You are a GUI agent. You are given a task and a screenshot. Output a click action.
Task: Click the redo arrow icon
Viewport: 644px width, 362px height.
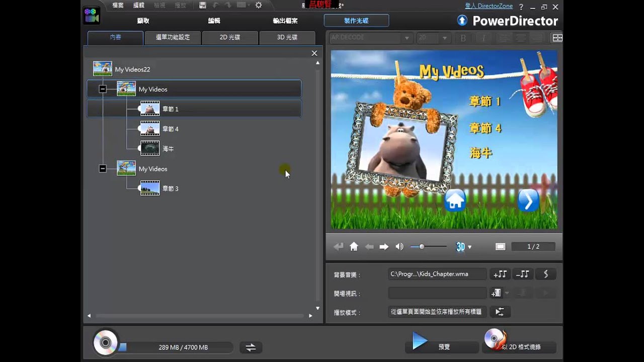(228, 6)
